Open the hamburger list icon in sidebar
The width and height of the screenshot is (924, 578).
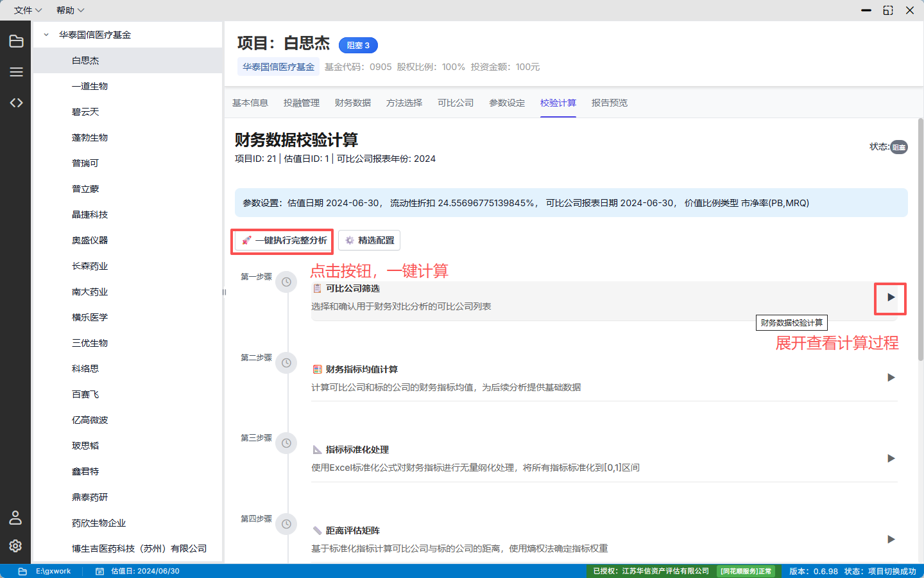(16, 72)
